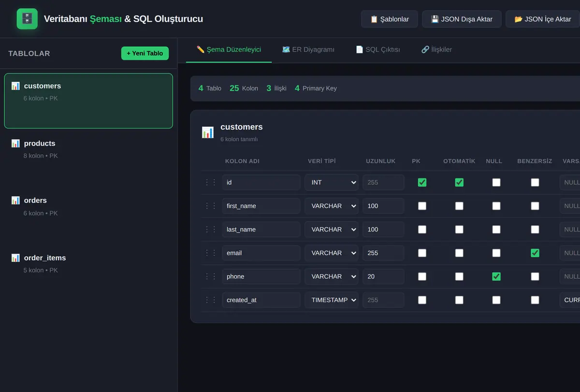The width and height of the screenshot is (580, 392).
Task: Click the drag handle of the first_name row
Action: coord(211,206)
